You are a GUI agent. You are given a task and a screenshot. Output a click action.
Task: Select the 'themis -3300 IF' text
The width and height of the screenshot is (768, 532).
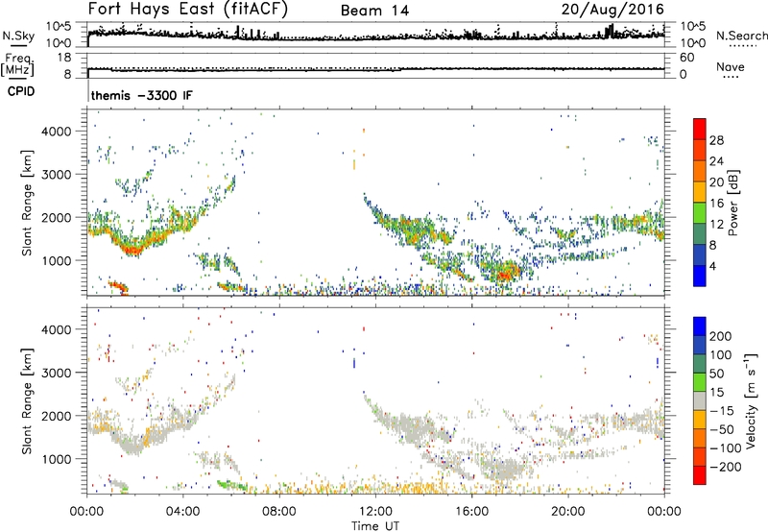tap(141, 95)
